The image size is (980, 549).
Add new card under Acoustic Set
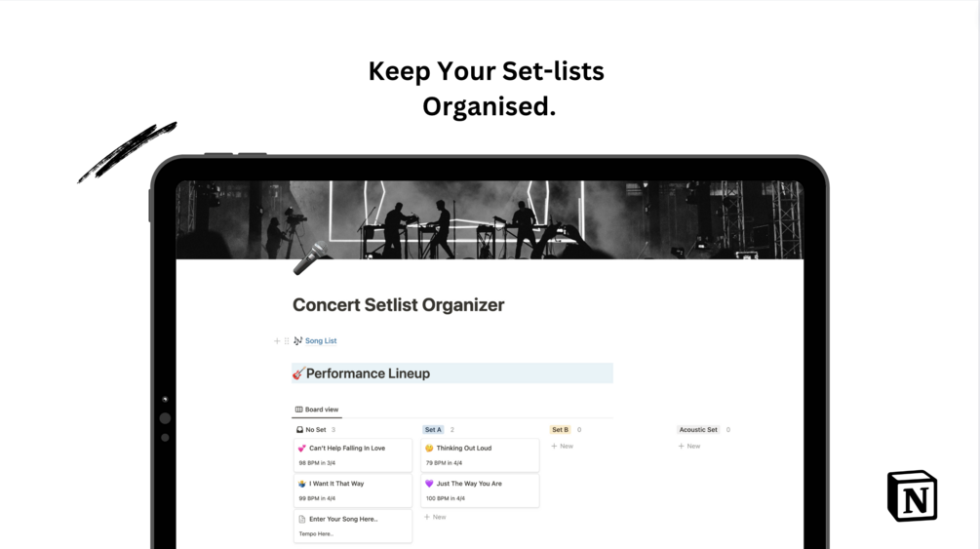(x=689, y=447)
